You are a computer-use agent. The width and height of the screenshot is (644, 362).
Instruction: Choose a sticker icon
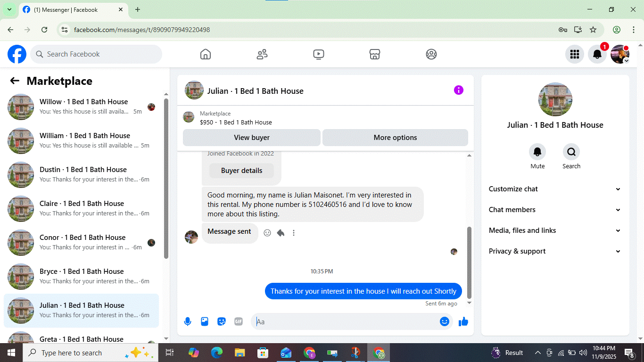click(222, 321)
